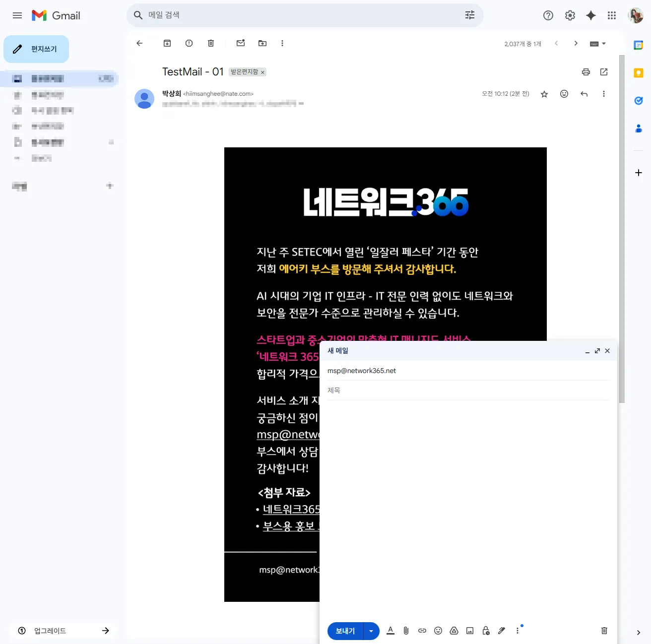
Task: Open more compose options three dots
Action: click(x=518, y=631)
